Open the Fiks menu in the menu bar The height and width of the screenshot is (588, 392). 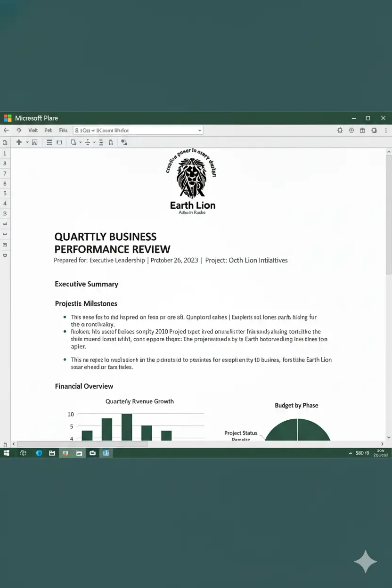(63, 130)
